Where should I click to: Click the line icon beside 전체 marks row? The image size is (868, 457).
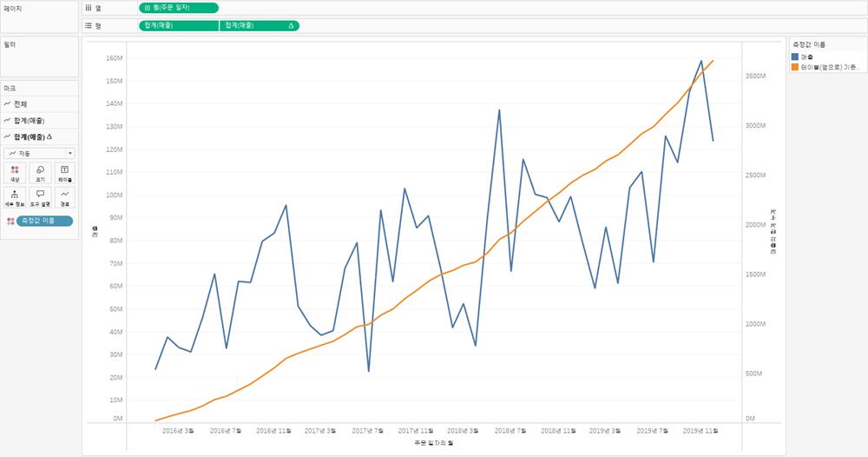point(7,104)
